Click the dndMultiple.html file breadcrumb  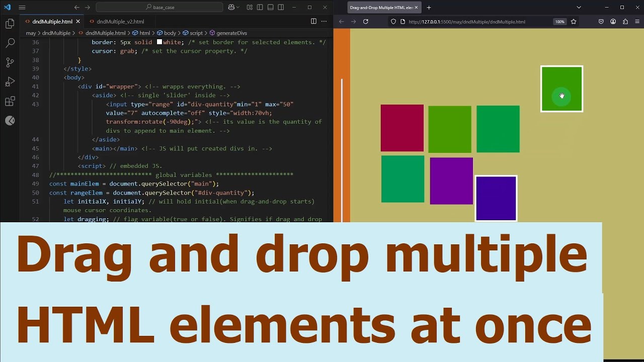(x=102, y=33)
